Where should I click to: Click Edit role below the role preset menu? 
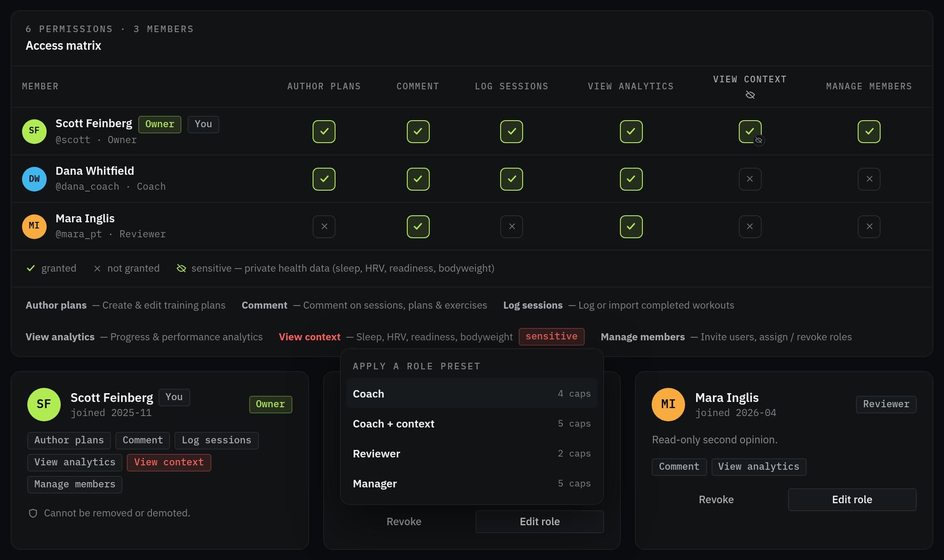[x=539, y=521]
